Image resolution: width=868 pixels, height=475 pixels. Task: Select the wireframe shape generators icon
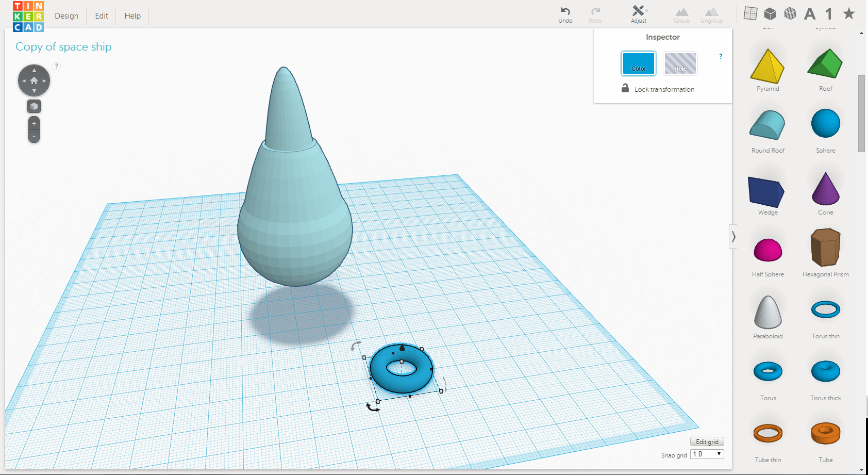pyautogui.click(x=790, y=13)
